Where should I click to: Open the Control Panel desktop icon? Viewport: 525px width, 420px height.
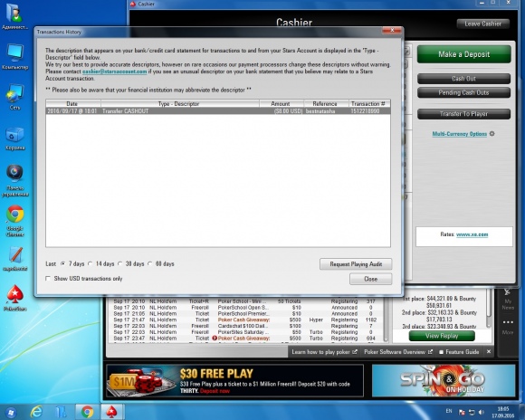point(14,180)
